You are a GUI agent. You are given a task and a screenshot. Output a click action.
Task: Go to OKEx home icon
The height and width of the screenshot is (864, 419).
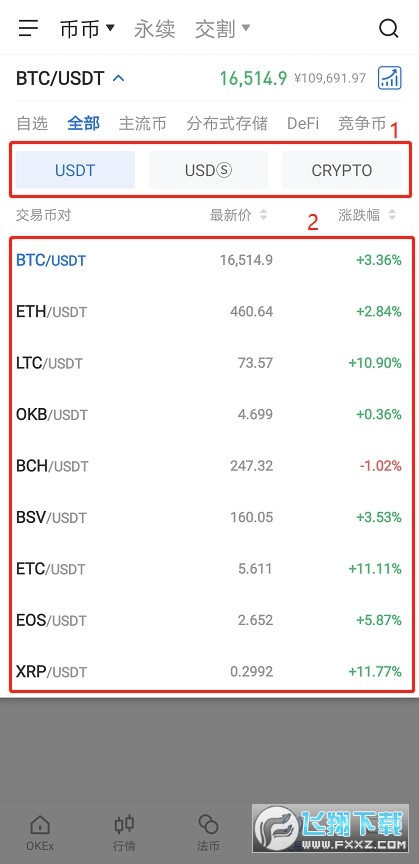coord(40,833)
